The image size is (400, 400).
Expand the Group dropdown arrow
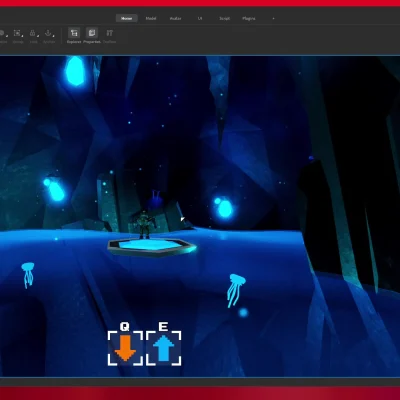[22, 35]
